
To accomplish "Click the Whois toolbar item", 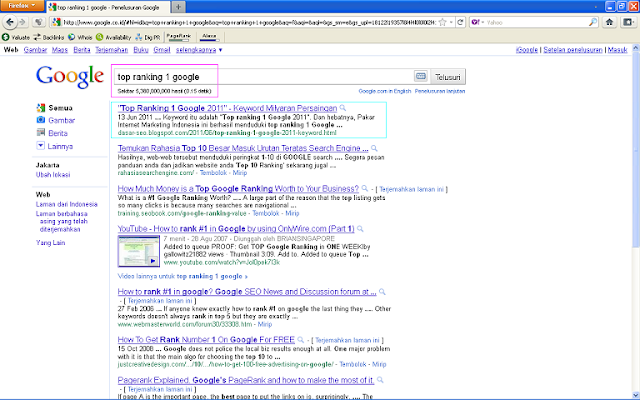I will [x=80, y=37].
